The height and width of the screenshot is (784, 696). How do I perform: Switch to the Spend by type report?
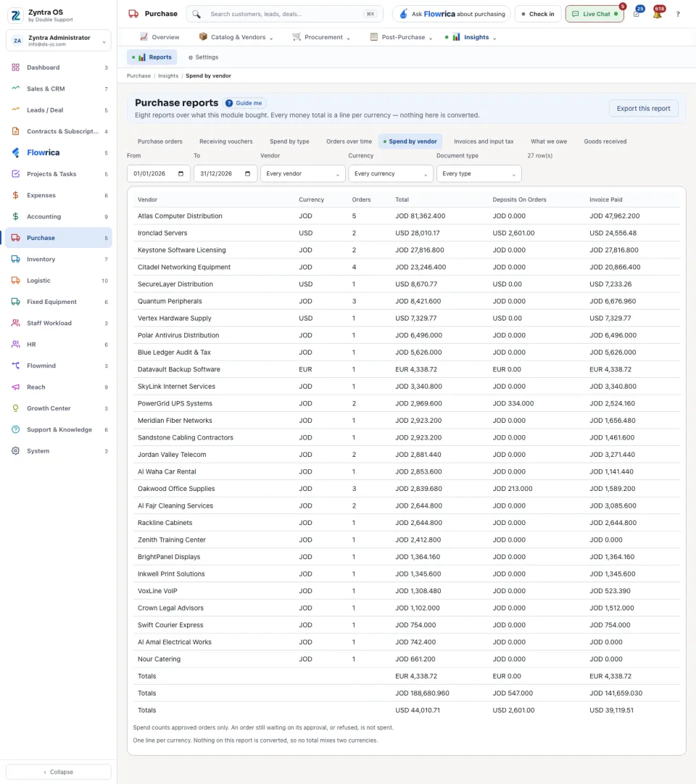point(289,141)
